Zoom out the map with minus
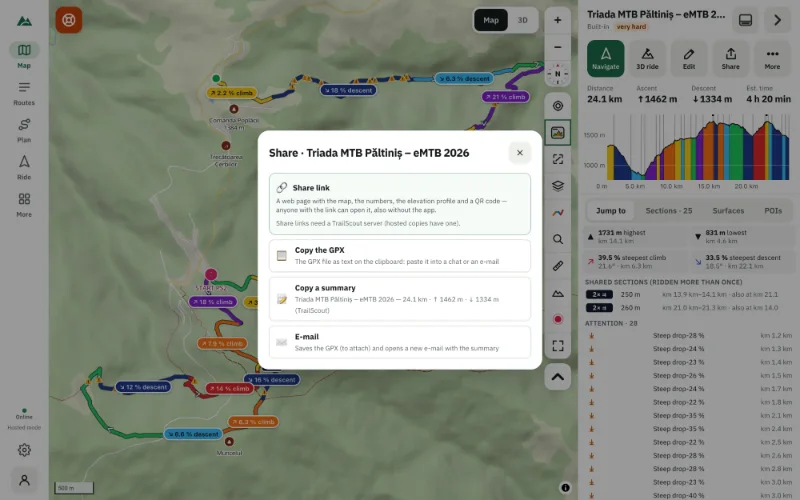Image resolution: width=800 pixels, height=500 pixels. point(558,47)
